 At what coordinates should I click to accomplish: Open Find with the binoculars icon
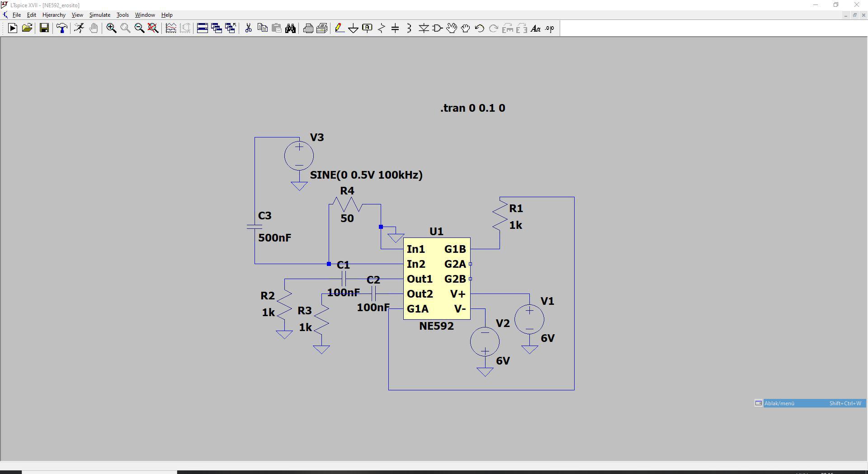pos(290,28)
